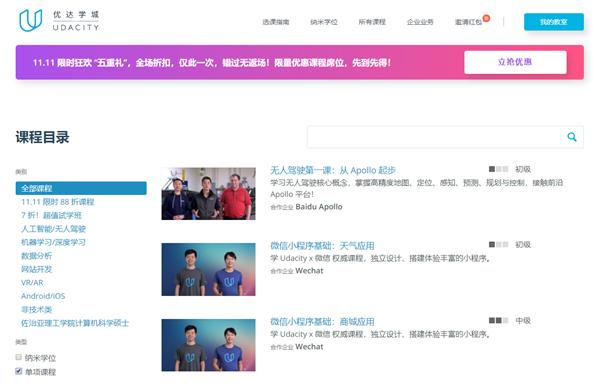Enable the 纳米学位 checkbox
This screenshot has width=600, height=387.
click(18, 357)
